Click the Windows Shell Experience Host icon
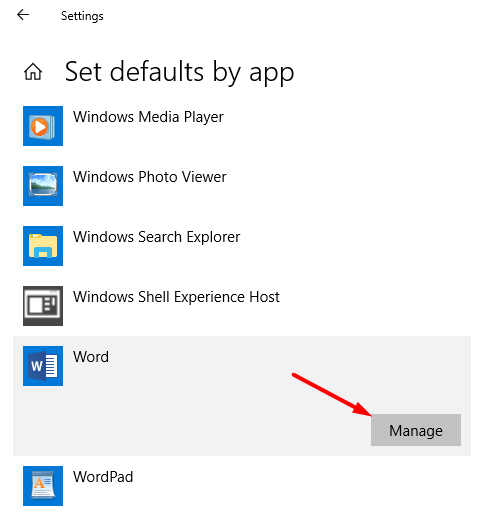Screen dimensions: 480x516 point(43,306)
